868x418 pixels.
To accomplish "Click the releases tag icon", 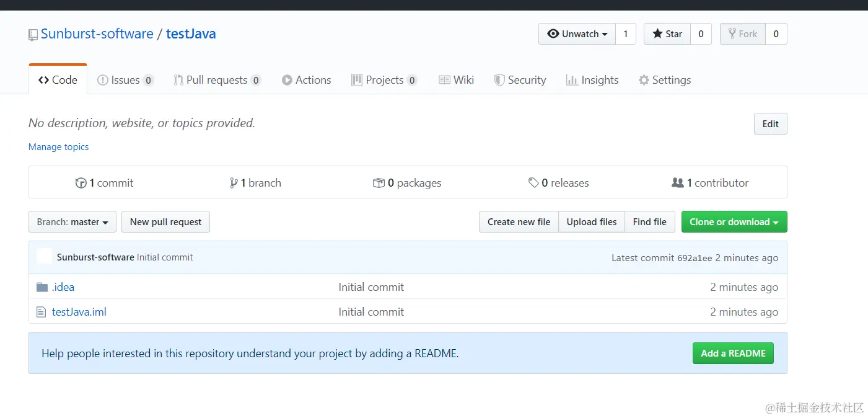I will pyautogui.click(x=533, y=183).
